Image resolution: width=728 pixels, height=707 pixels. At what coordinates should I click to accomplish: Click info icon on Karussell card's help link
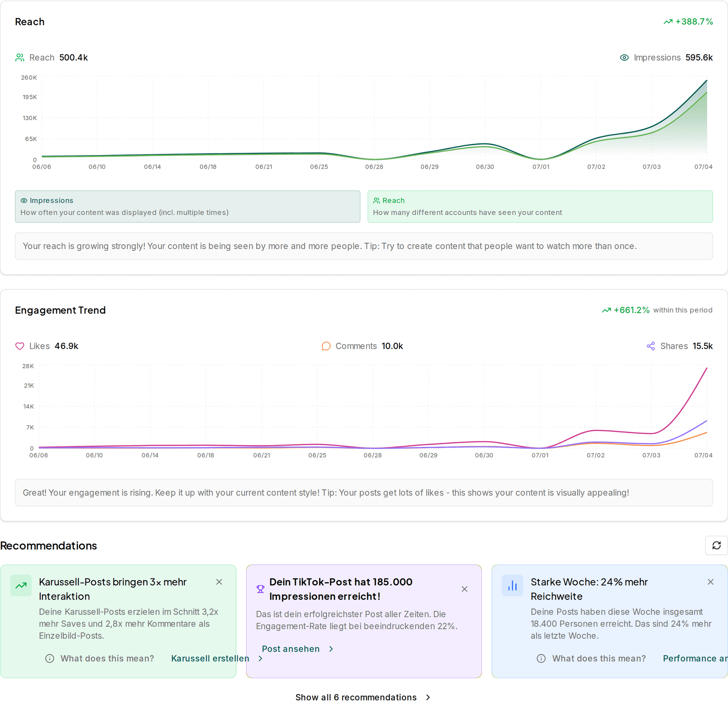(x=50, y=658)
